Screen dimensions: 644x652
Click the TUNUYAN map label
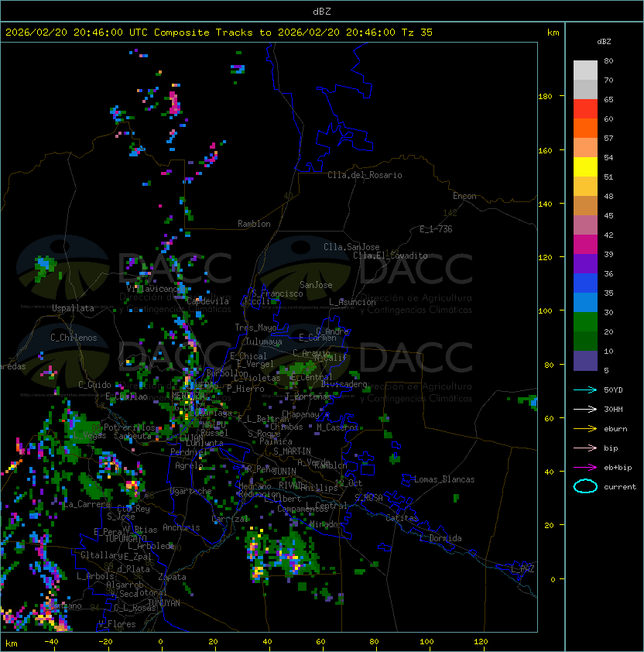pyautogui.click(x=164, y=603)
